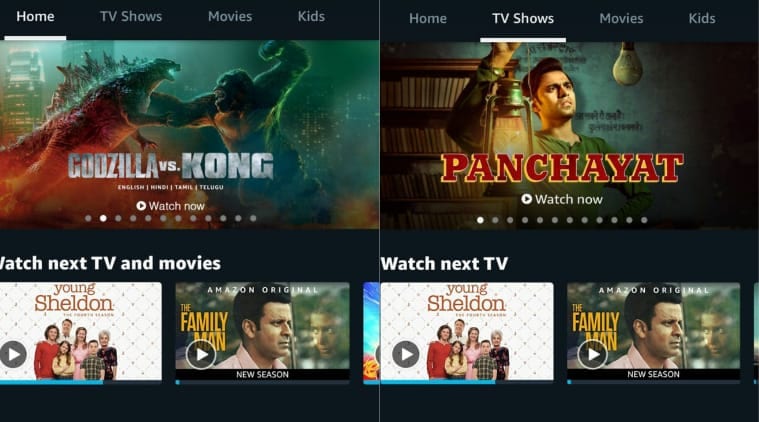Viewport: 759px width, 422px height.
Task: Open Kids tab in left panel
Action: pyautogui.click(x=311, y=16)
